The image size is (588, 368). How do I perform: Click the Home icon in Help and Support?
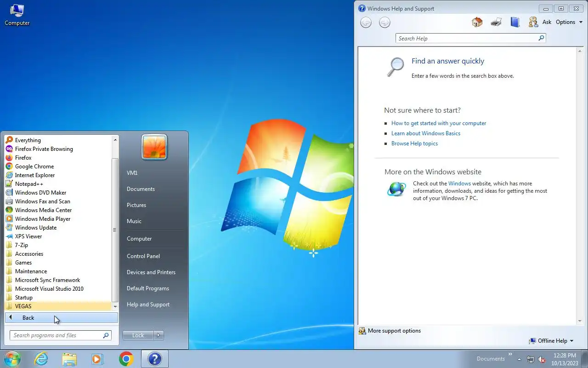pos(477,22)
